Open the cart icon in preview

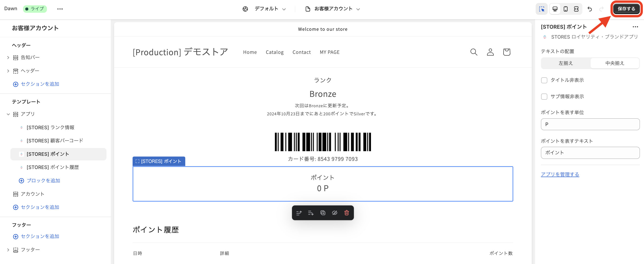(507, 52)
